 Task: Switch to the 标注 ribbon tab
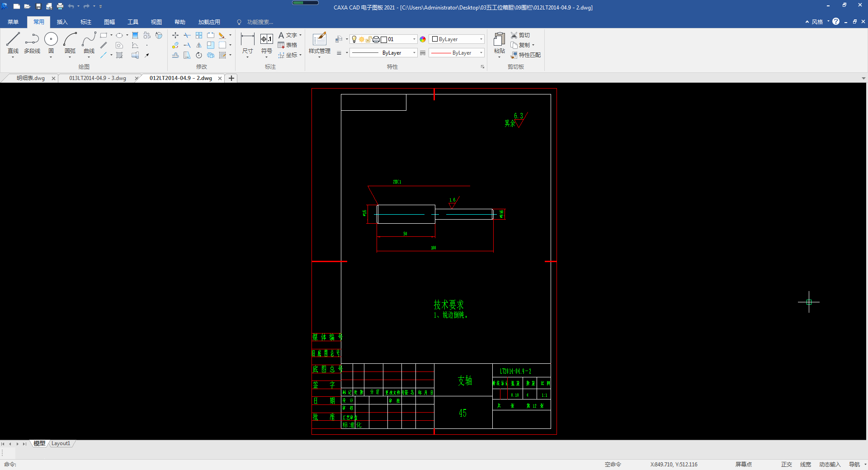pyautogui.click(x=86, y=22)
